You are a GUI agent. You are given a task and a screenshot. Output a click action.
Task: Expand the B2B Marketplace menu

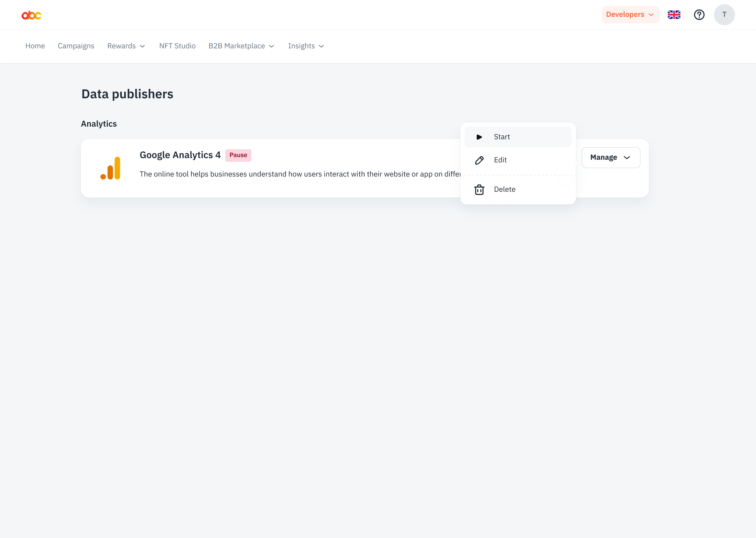241,46
